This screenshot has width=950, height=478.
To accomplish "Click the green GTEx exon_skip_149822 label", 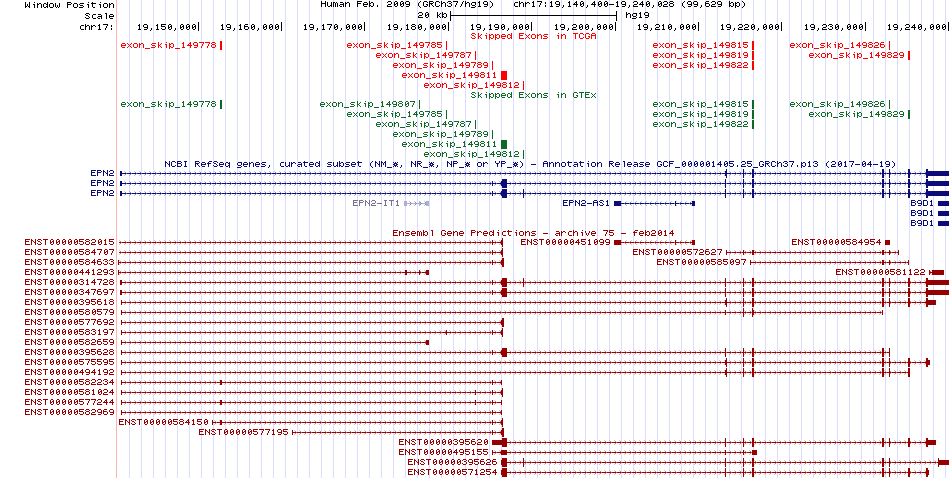I will [x=701, y=124].
